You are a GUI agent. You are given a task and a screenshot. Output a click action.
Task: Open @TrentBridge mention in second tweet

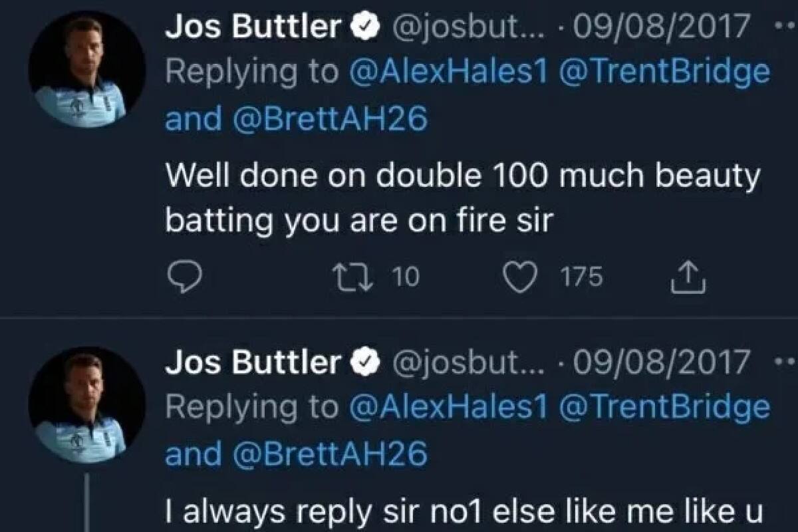click(x=664, y=408)
